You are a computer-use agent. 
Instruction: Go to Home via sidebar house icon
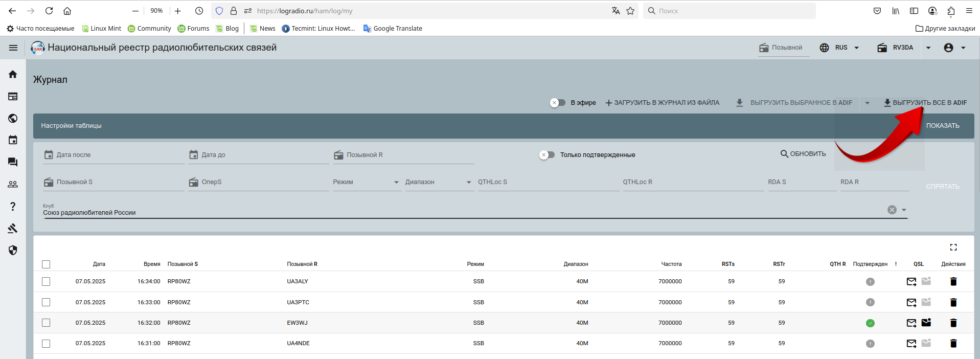click(13, 74)
